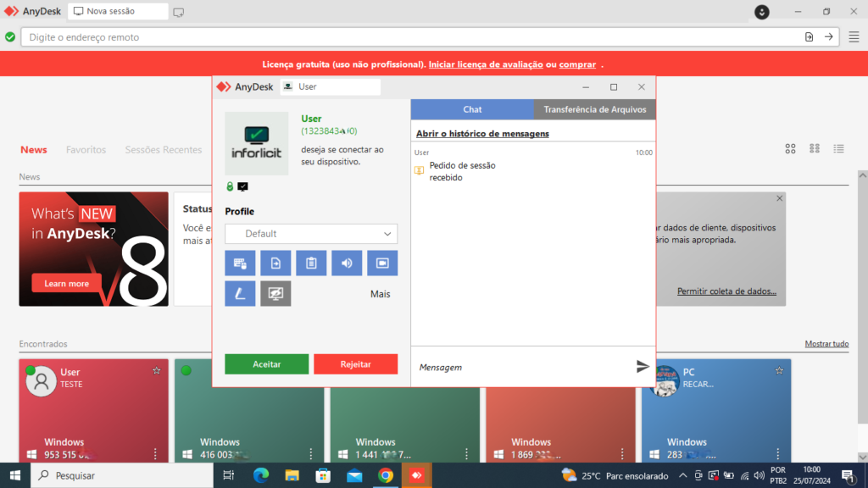Open File Explorer from the taskbar

tap(292, 475)
